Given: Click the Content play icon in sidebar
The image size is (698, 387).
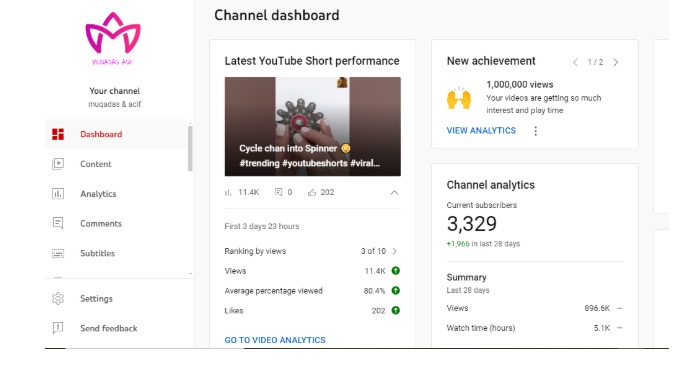Looking at the screenshot, I should click(x=58, y=164).
